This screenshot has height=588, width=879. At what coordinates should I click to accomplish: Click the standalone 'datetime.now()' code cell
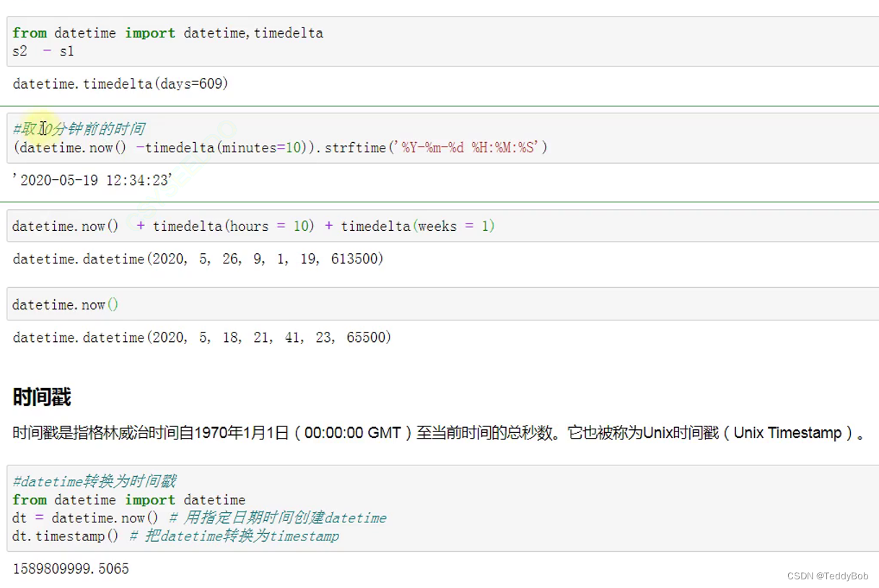pos(443,304)
